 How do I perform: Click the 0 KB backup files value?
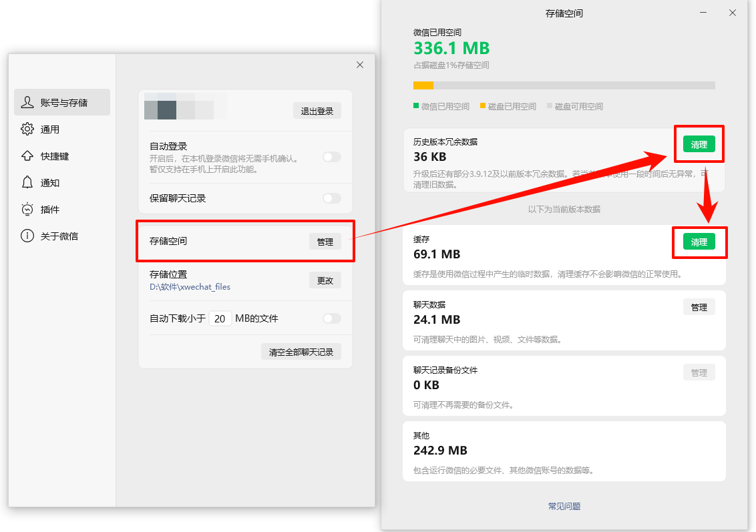pyautogui.click(x=426, y=385)
